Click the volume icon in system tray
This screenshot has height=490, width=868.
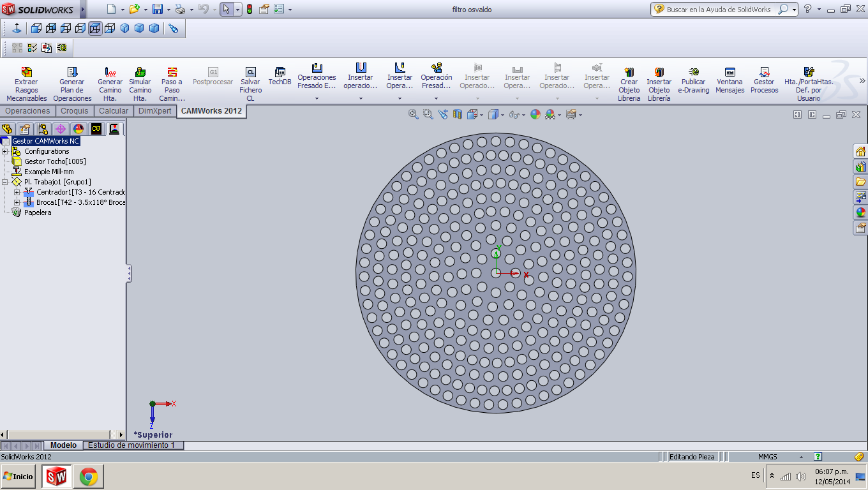801,476
